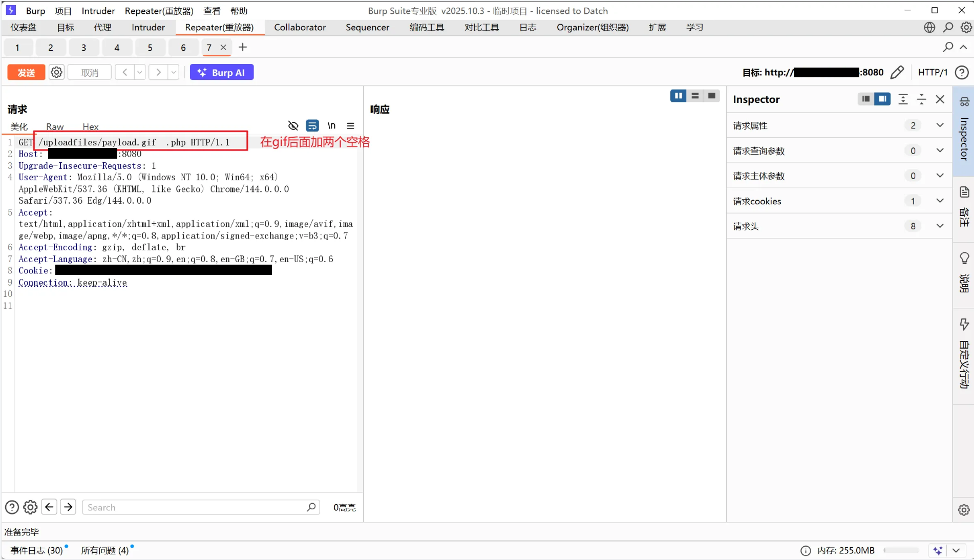This screenshot has width=974, height=560.
Task: Launch the Burp AI button
Action: [222, 72]
